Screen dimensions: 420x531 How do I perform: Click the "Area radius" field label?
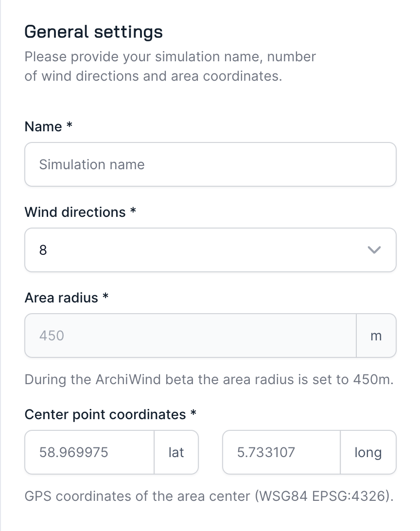[61, 298]
